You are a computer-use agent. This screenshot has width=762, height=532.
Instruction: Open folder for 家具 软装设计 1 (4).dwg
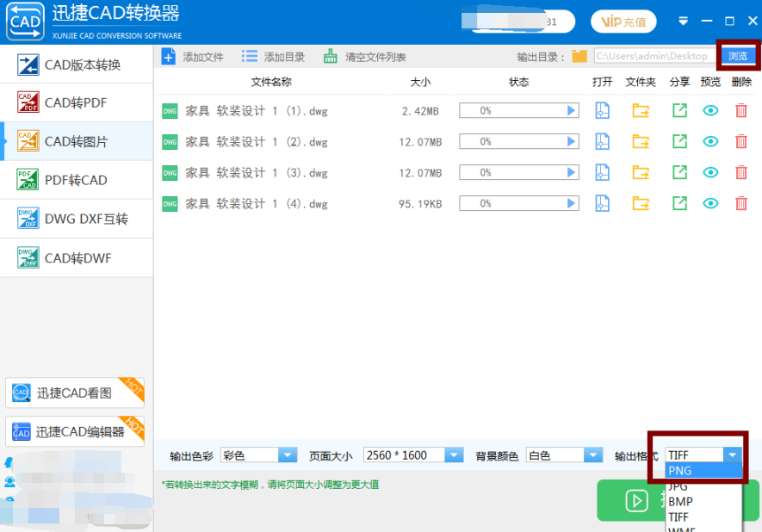coord(641,203)
